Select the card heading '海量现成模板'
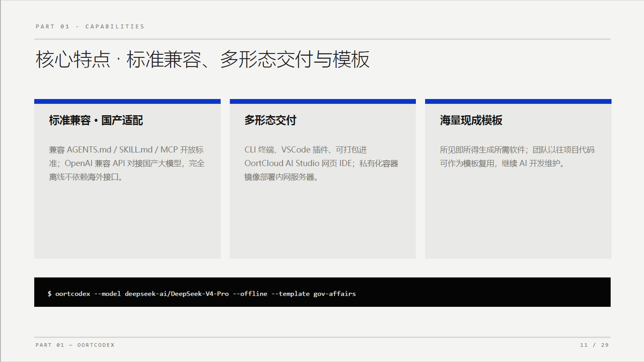 click(471, 120)
